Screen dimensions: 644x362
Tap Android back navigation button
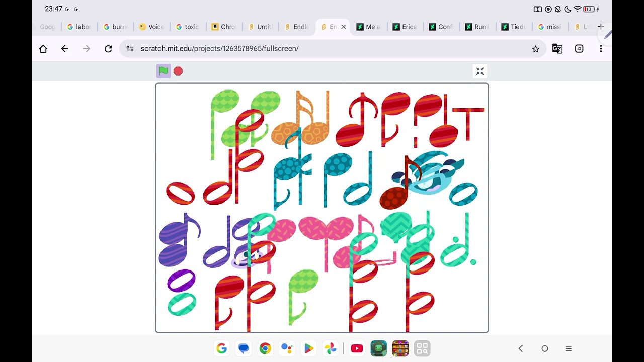(x=521, y=348)
